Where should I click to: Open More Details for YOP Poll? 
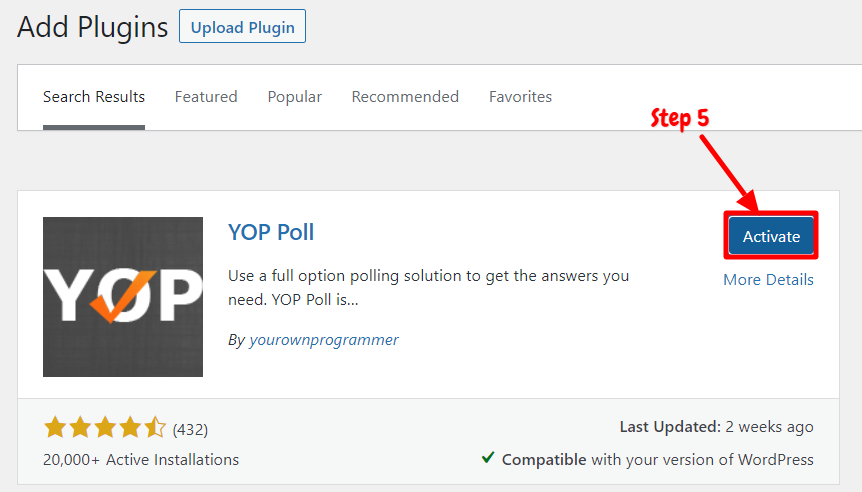tap(768, 279)
